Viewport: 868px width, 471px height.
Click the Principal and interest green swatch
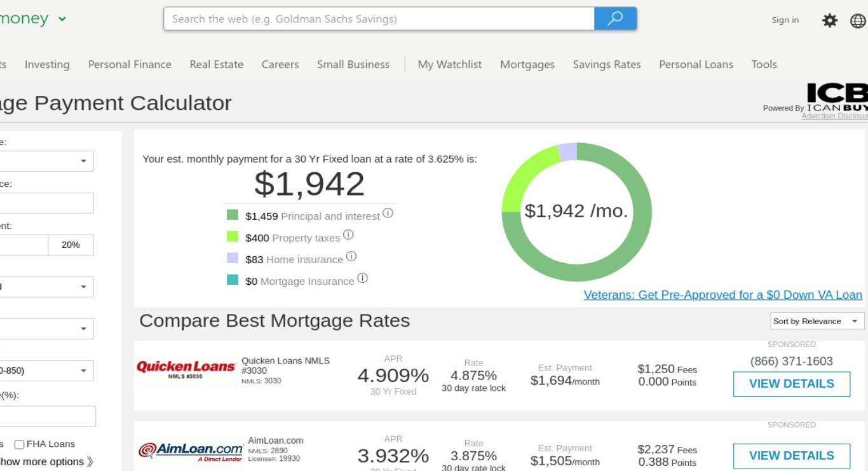coord(233,215)
